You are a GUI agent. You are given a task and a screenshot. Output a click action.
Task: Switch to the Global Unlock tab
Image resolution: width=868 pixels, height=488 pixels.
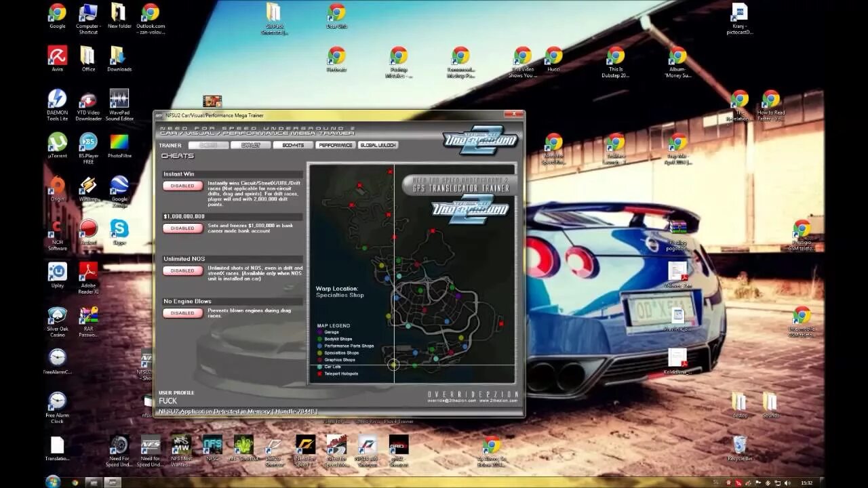tap(378, 145)
